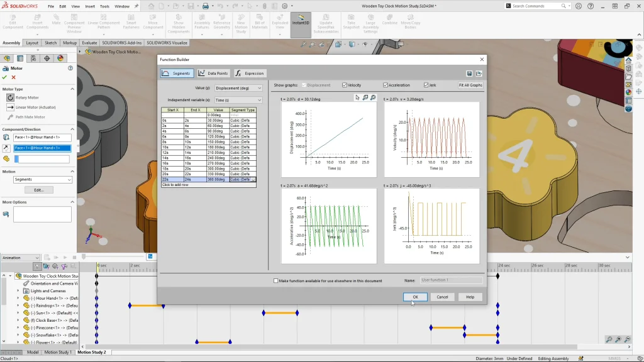Choose the Linear Motor (Actuator) icon
Image resolution: width=644 pixels, height=362 pixels.
click(10, 107)
